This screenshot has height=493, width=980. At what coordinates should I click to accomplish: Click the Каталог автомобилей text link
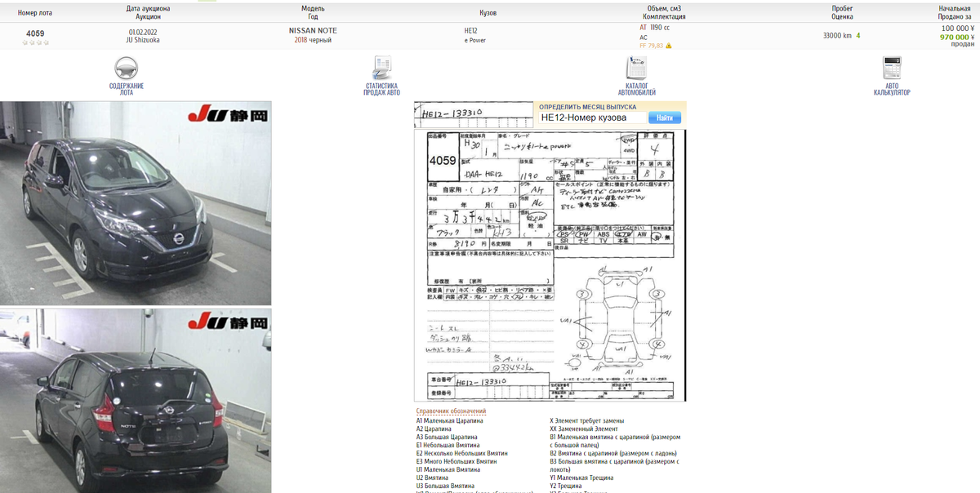(x=636, y=89)
